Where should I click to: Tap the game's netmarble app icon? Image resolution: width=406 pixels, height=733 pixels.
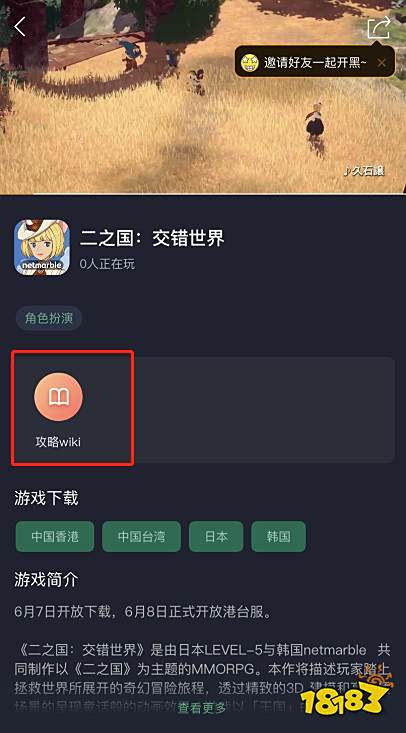click(x=42, y=247)
